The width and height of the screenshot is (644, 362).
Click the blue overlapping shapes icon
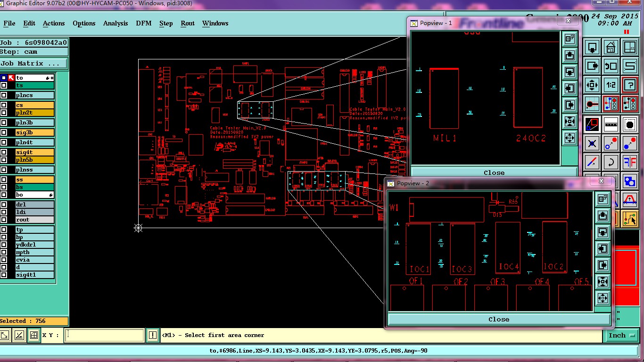coord(629,181)
